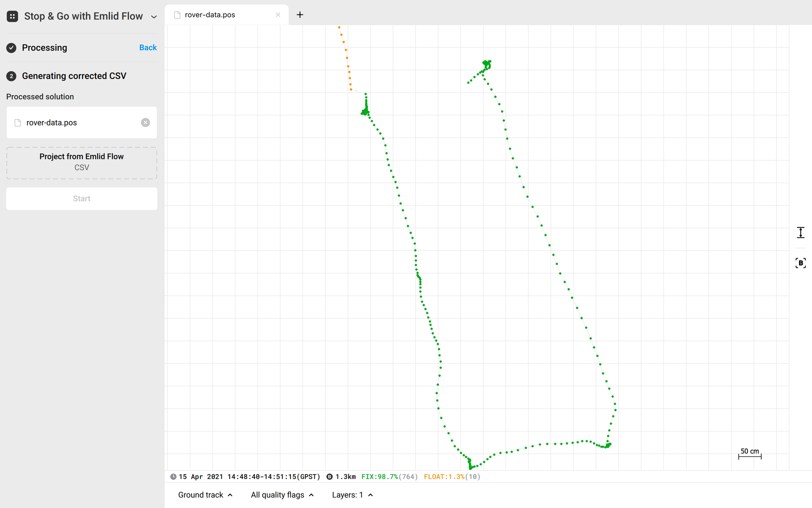Click the base station B focus icon
812x508 pixels.
tap(800, 263)
